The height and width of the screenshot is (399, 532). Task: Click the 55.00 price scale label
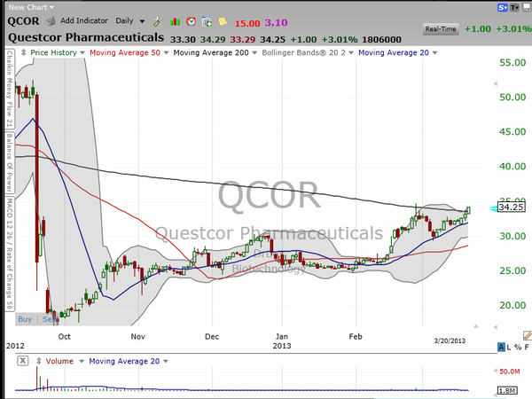(512, 63)
